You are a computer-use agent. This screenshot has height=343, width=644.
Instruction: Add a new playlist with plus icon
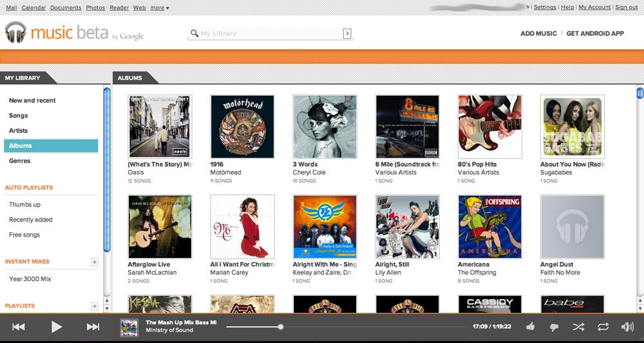(x=95, y=306)
